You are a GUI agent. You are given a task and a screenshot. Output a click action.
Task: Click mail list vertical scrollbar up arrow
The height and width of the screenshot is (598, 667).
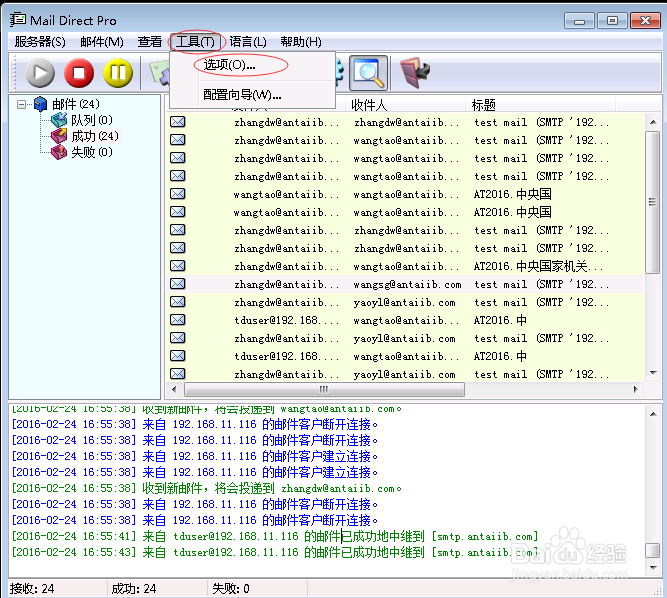click(653, 122)
